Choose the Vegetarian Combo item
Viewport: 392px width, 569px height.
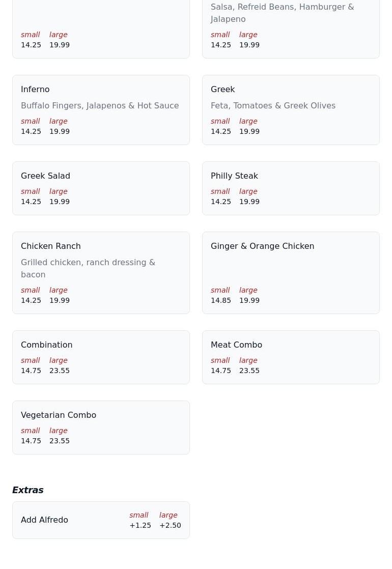pos(59,415)
